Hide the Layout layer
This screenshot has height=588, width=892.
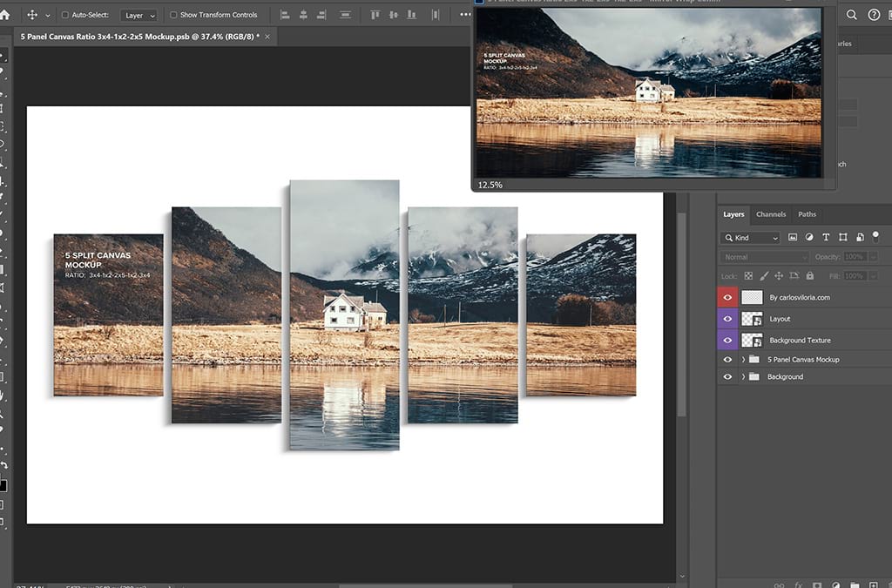pyautogui.click(x=727, y=319)
